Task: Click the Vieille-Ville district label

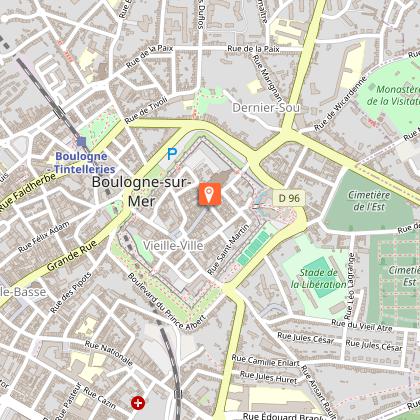Action: (173, 246)
